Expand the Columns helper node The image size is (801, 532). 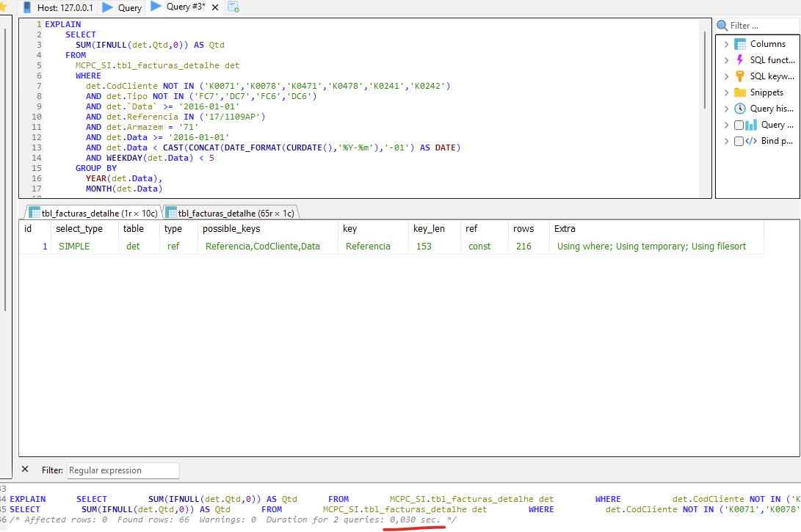726,44
